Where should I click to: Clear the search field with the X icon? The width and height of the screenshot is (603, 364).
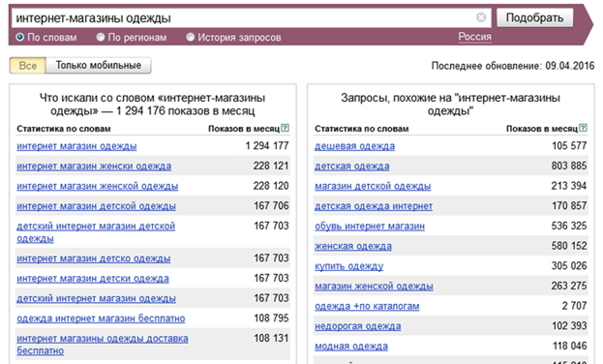click(481, 17)
